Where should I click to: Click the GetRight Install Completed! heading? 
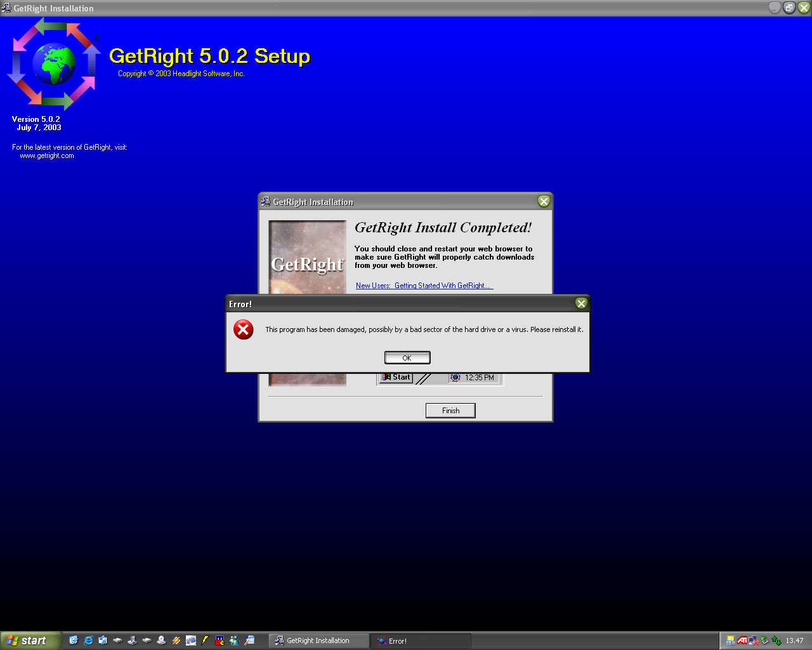443,227
